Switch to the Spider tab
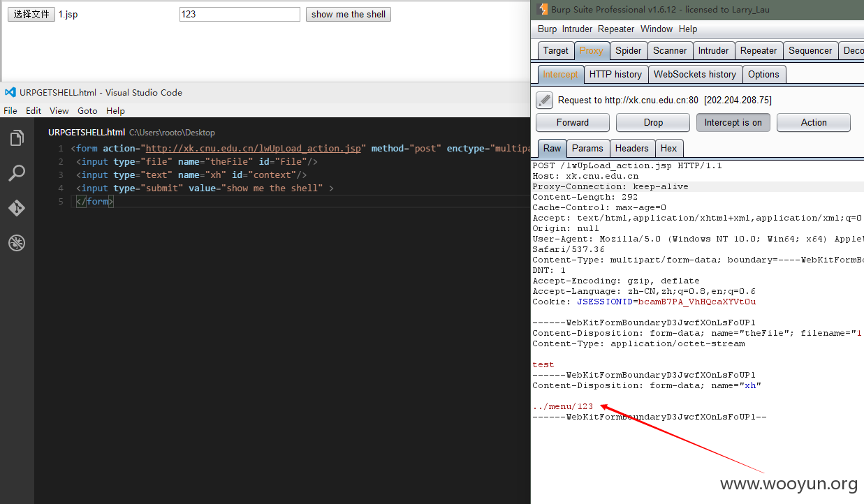Screen dimensions: 864x504 click(x=629, y=50)
